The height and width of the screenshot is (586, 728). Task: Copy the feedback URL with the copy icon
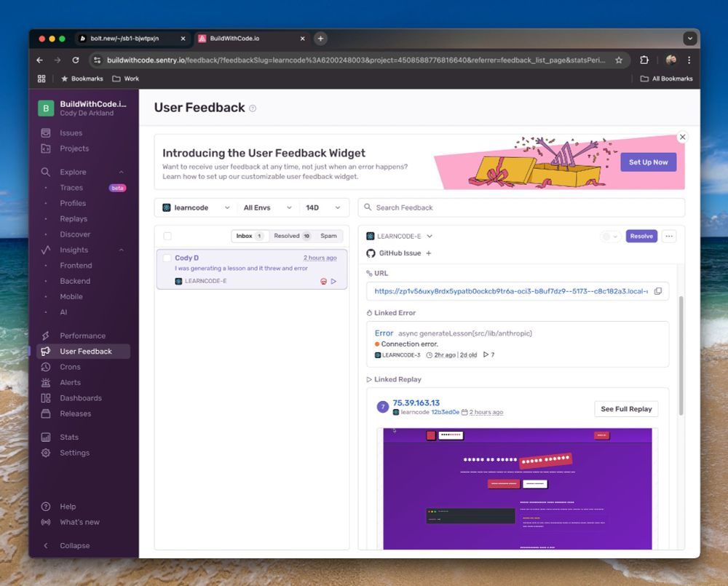click(x=658, y=291)
